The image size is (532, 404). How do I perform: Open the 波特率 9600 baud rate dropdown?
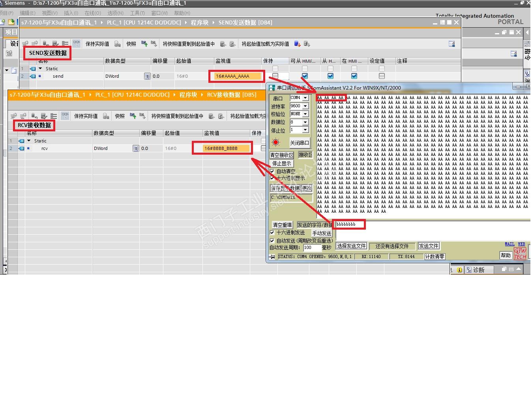(305, 106)
